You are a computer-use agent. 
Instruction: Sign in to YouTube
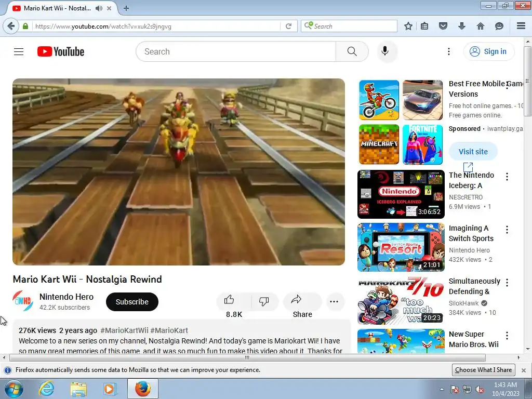point(488,51)
